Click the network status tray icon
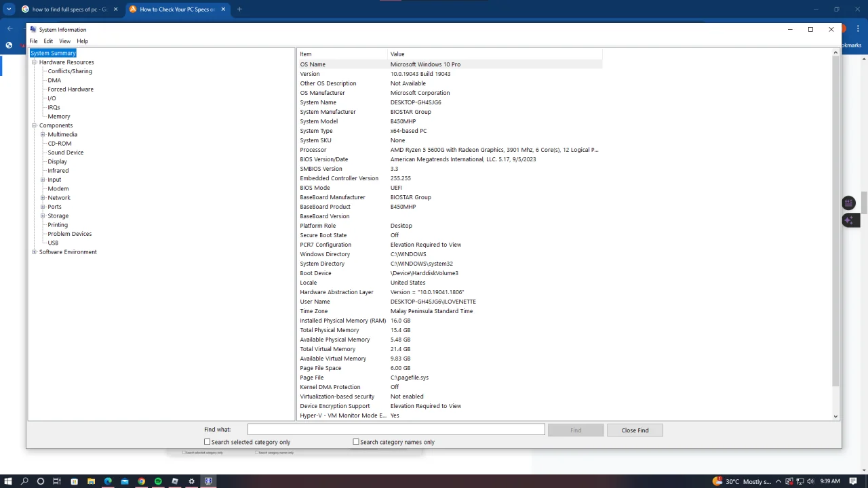868x488 pixels. (x=800, y=481)
